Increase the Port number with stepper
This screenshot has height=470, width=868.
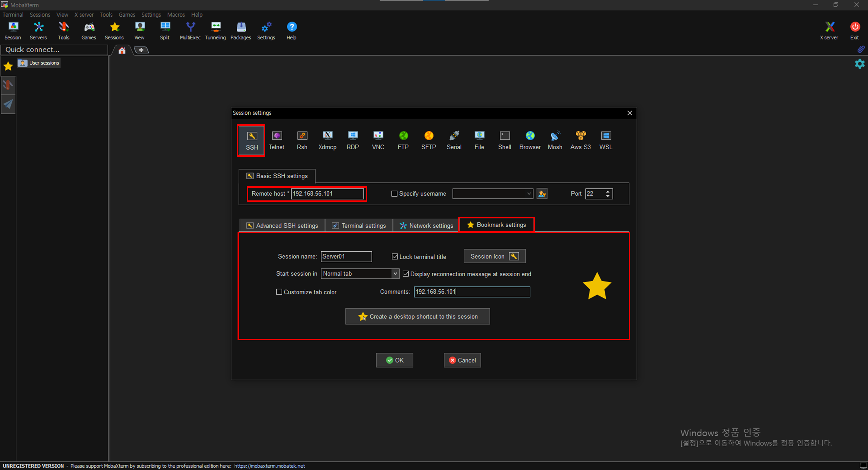click(x=608, y=191)
